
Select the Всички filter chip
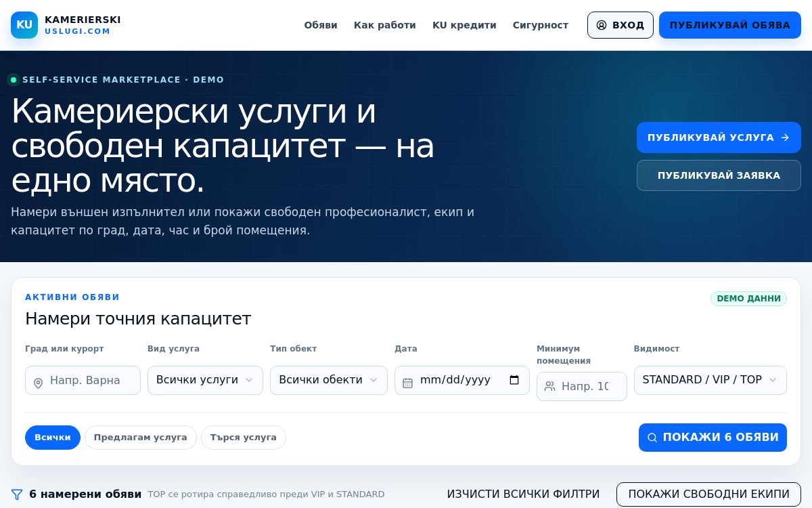click(53, 438)
